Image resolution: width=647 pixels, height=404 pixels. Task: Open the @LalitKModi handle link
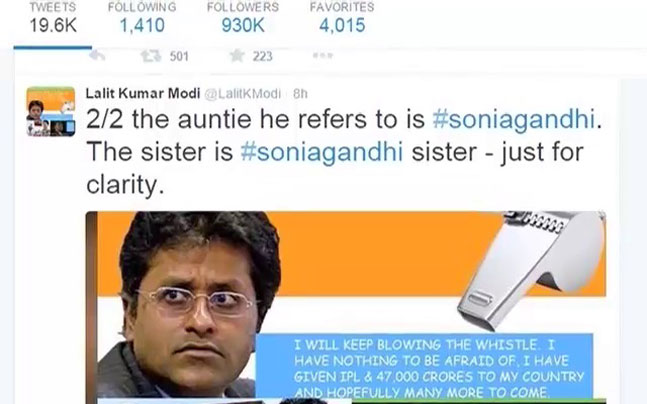tap(243, 94)
